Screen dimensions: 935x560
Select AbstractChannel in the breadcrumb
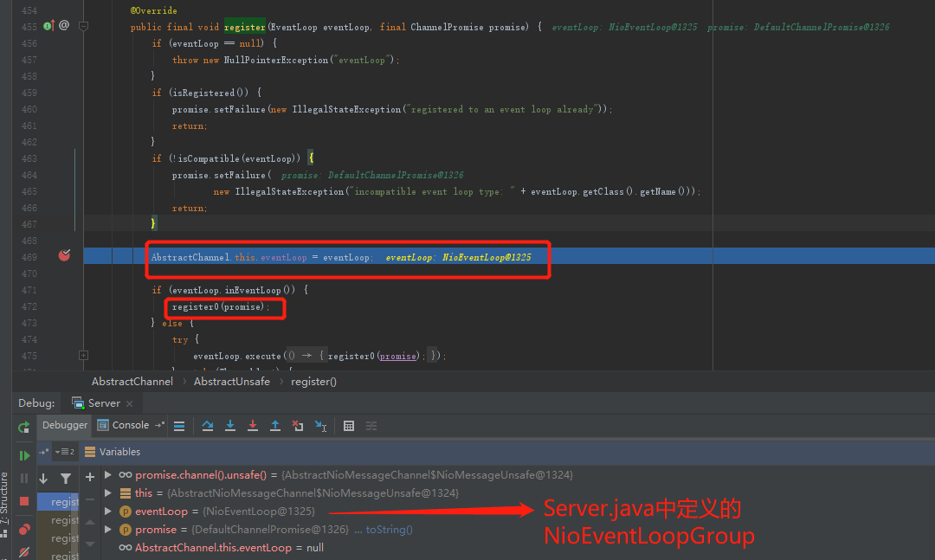tap(132, 382)
